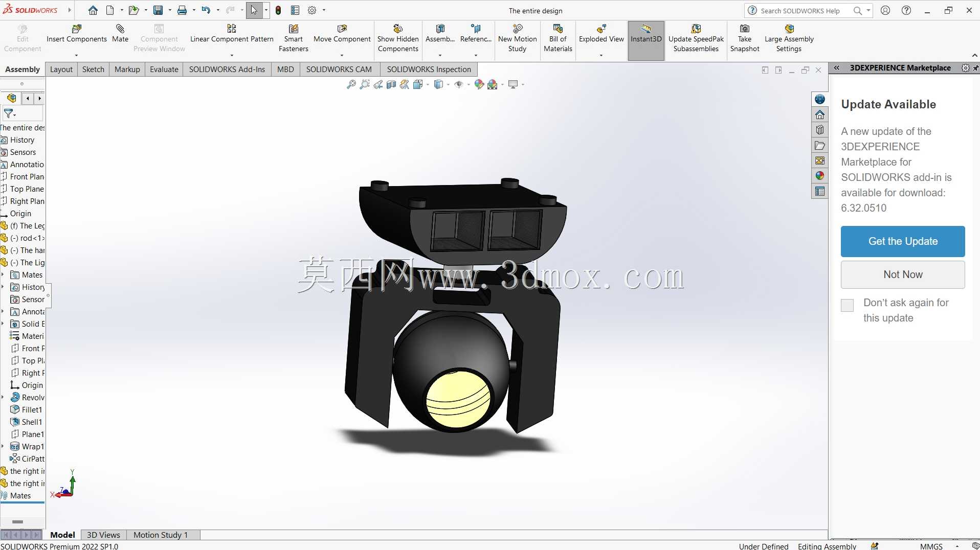Viewport: 980px width, 550px height.
Task: Expand Insert Components dropdown arrow
Action: [76, 55]
